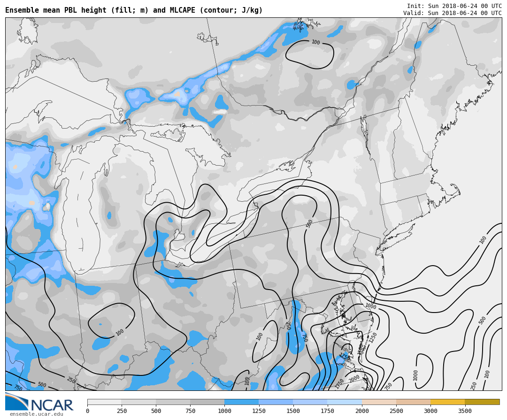This screenshot has height=420, width=507.
Task: Click the '1500' MLCAPE contour label on map
Action: [x=361, y=349]
